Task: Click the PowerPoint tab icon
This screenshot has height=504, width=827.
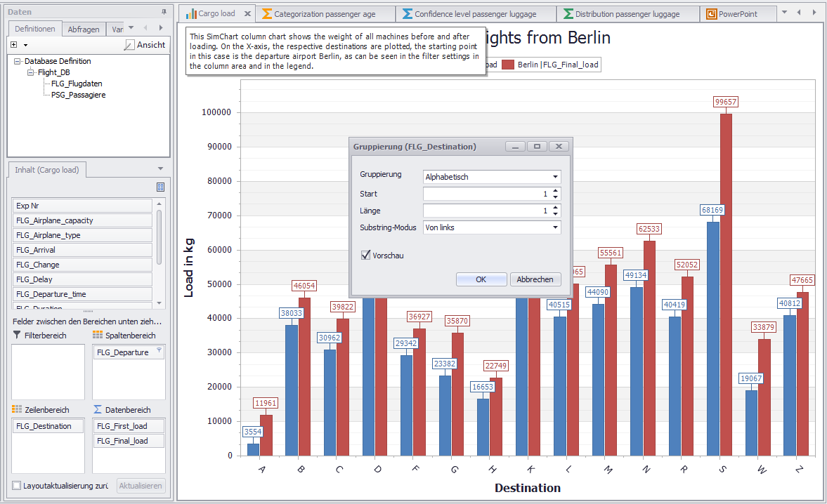Action: (712, 13)
